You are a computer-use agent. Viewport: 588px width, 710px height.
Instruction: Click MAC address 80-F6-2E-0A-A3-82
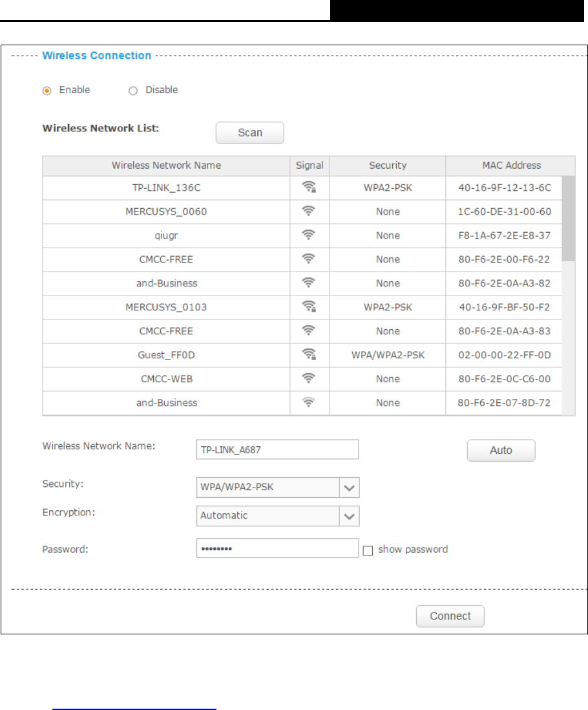[504, 283]
